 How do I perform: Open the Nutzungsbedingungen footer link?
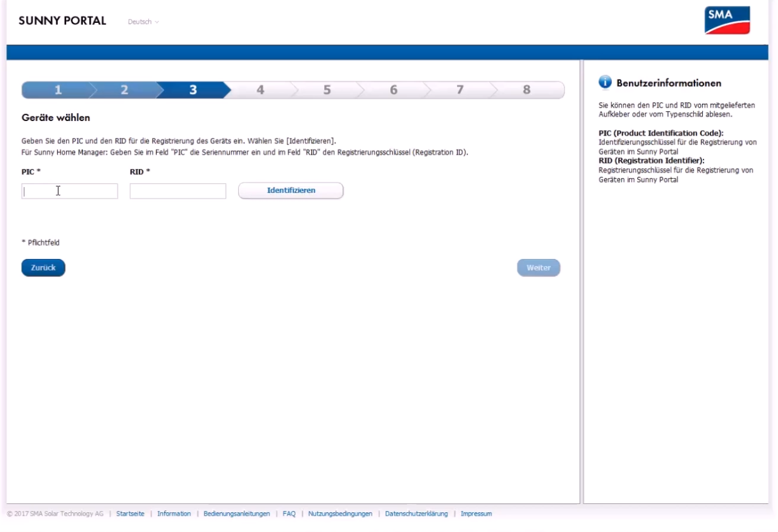pyautogui.click(x=340, y=514)
